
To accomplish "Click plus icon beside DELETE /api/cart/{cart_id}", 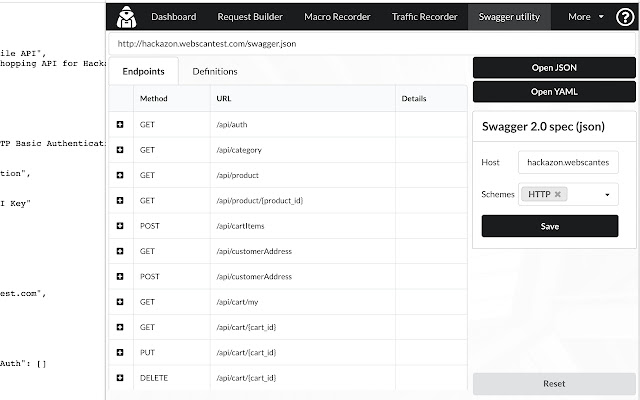I will (x=120, y=376).
